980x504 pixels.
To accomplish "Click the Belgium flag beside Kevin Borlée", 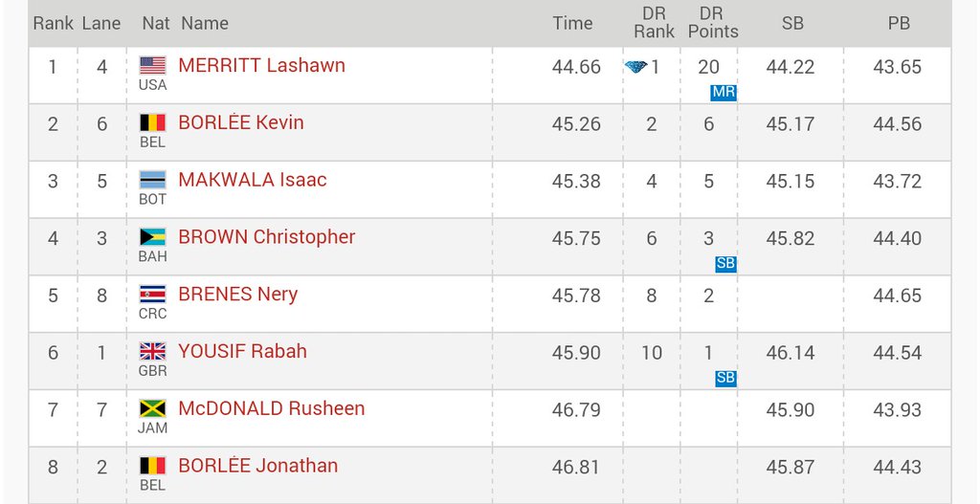I will 152,122.
